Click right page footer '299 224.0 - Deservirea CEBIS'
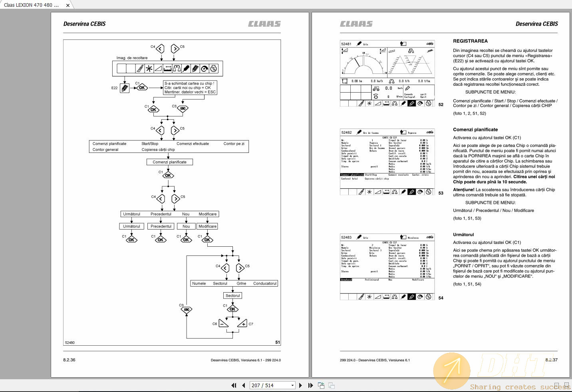This screenshot has height=392, width=572. [x=375, y=360]
